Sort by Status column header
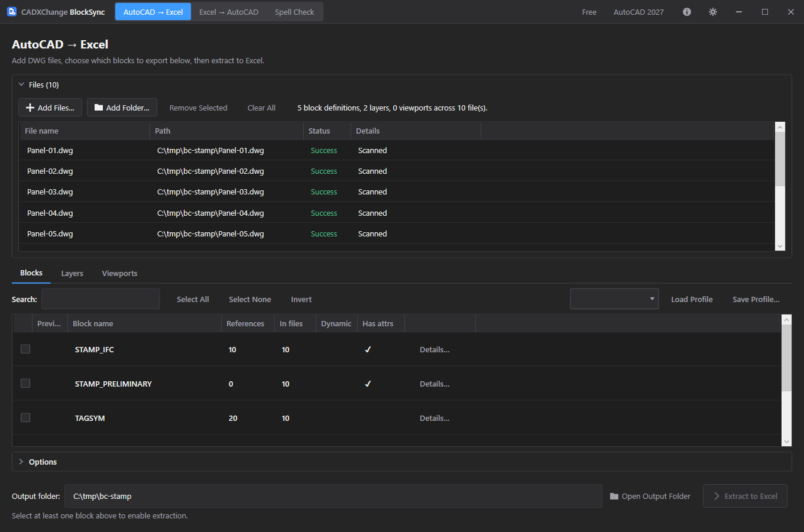 (327, 131)
